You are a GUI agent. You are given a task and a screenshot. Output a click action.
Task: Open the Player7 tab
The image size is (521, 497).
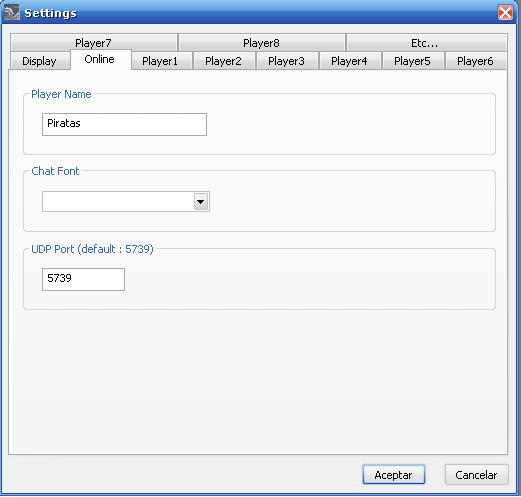(94, 42)
